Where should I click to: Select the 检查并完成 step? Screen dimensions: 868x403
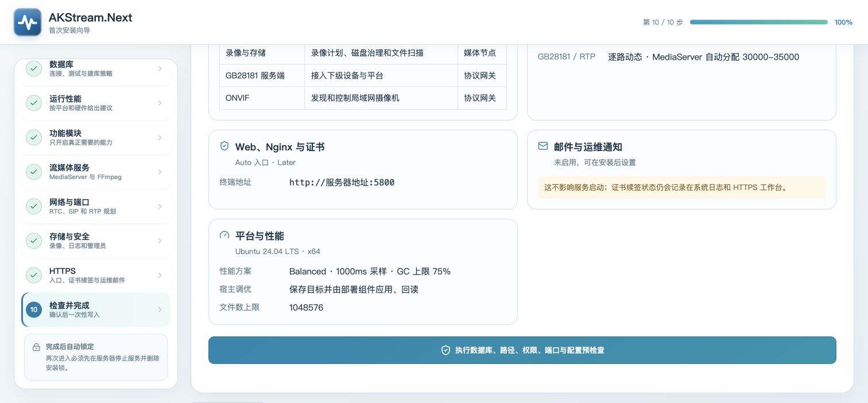point(96,310)
